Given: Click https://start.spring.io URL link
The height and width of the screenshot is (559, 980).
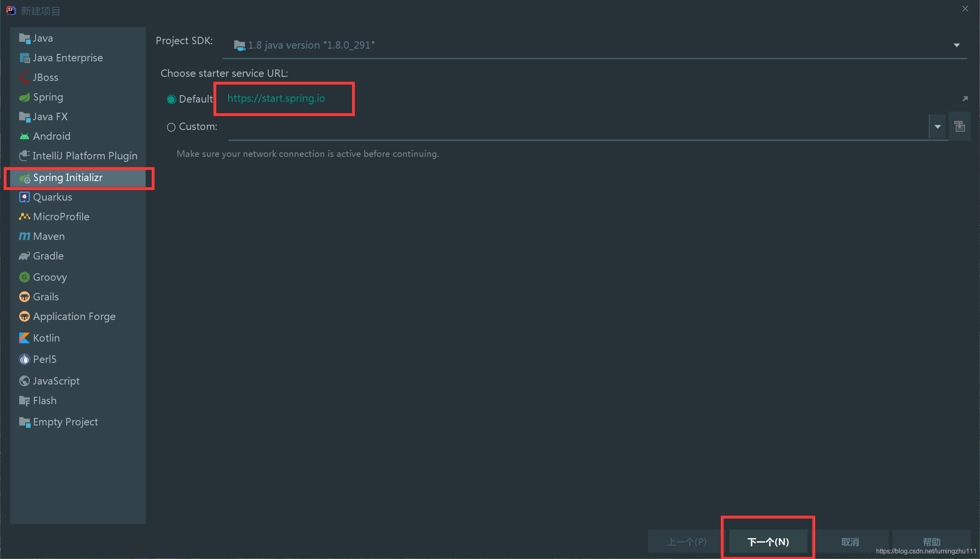Looking at the screenshot, I should 277,98.
